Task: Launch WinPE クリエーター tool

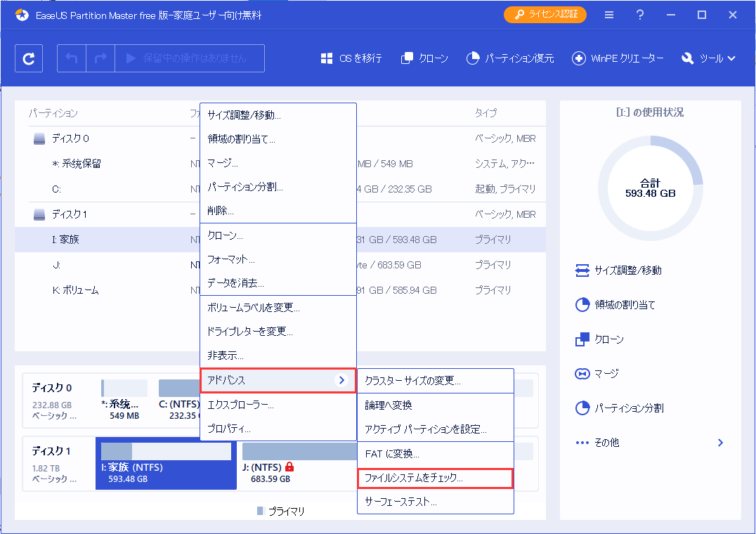Action: [579, 58]
